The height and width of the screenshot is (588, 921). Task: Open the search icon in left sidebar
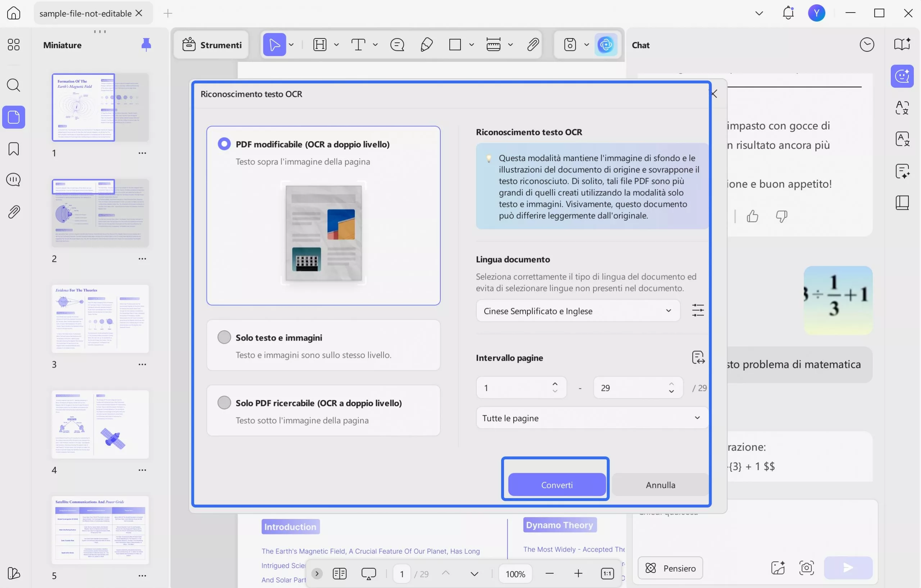click(14, 85)
